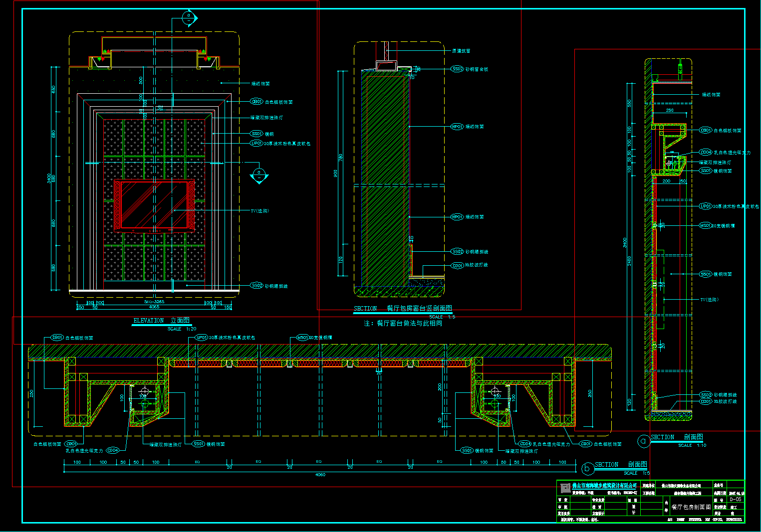Click the CB01 tag in right section a

point(706,130)
